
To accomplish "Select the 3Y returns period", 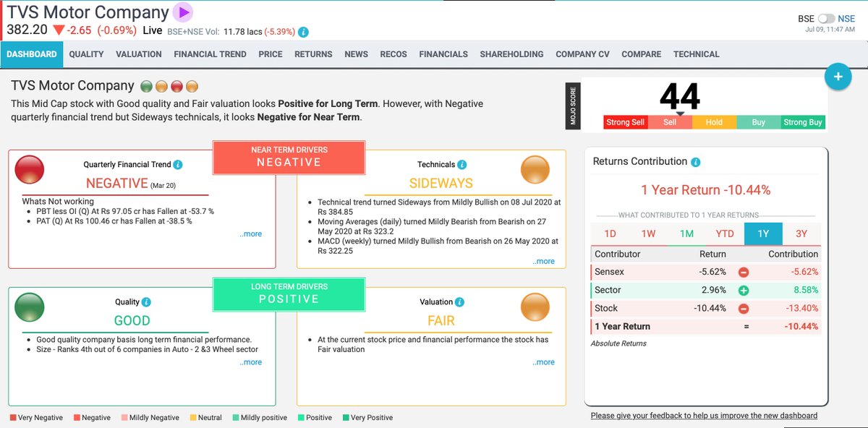I will point(801,234).
